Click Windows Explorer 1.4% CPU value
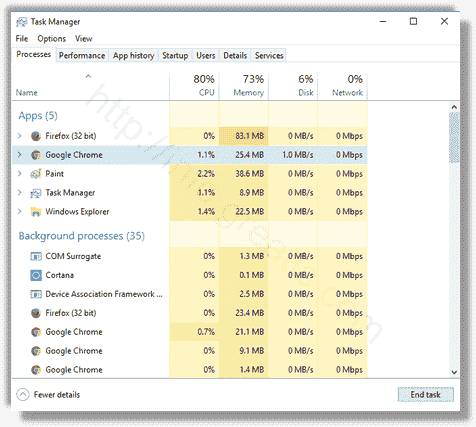This screenshot has height=427, width=476. point(206,212)
